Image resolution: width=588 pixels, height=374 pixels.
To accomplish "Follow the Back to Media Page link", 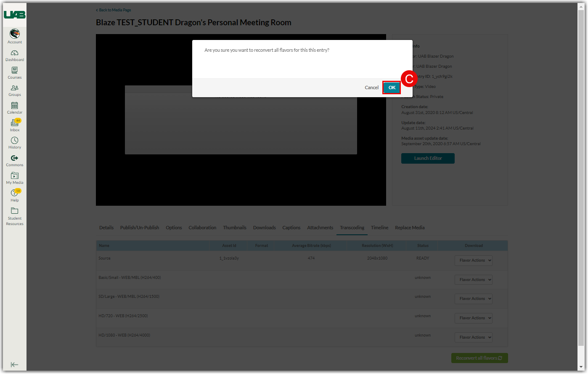I will coord(115,10).
